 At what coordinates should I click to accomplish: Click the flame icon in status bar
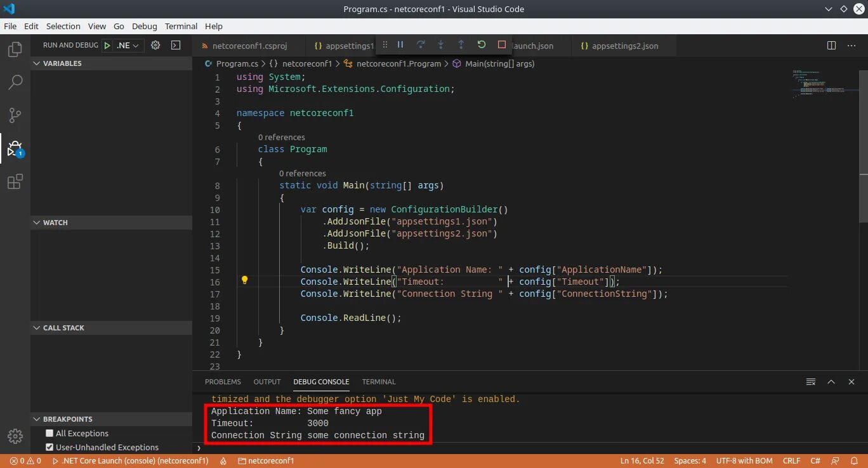coord(223,461)
